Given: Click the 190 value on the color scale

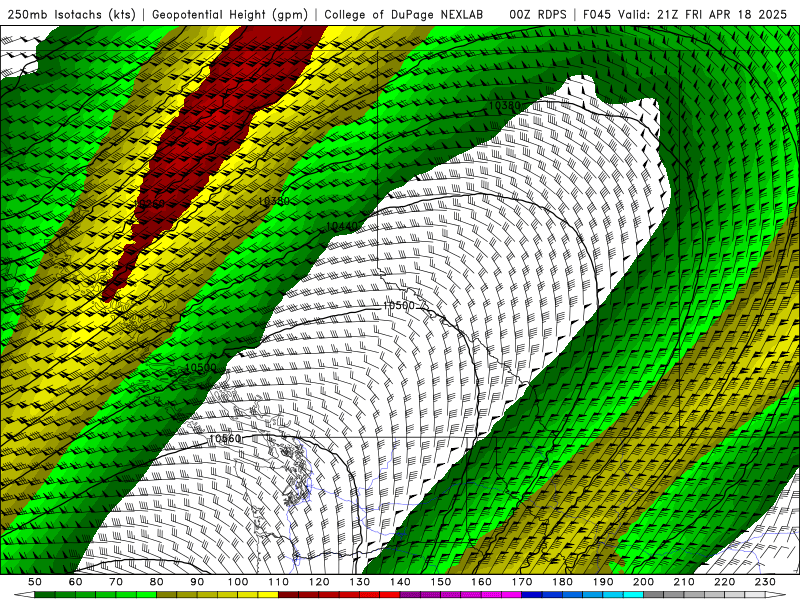Looking at the screenshot, I should 603,582.
